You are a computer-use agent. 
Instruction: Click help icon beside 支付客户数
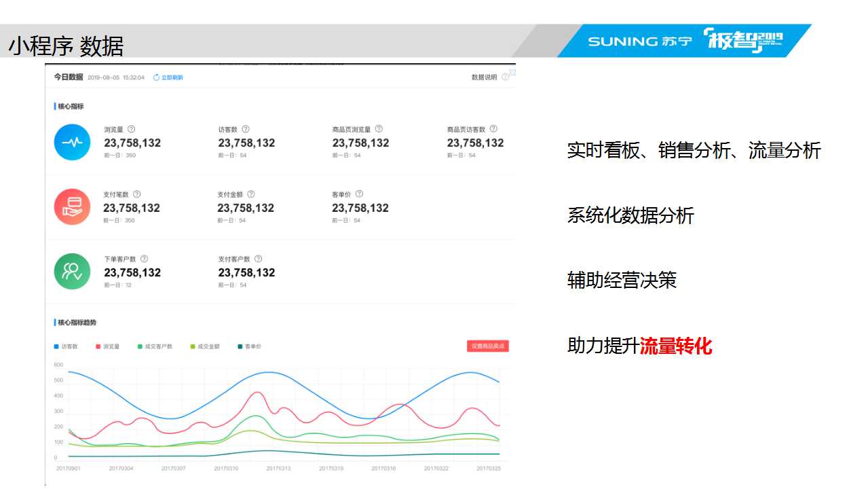coord(258,259)
